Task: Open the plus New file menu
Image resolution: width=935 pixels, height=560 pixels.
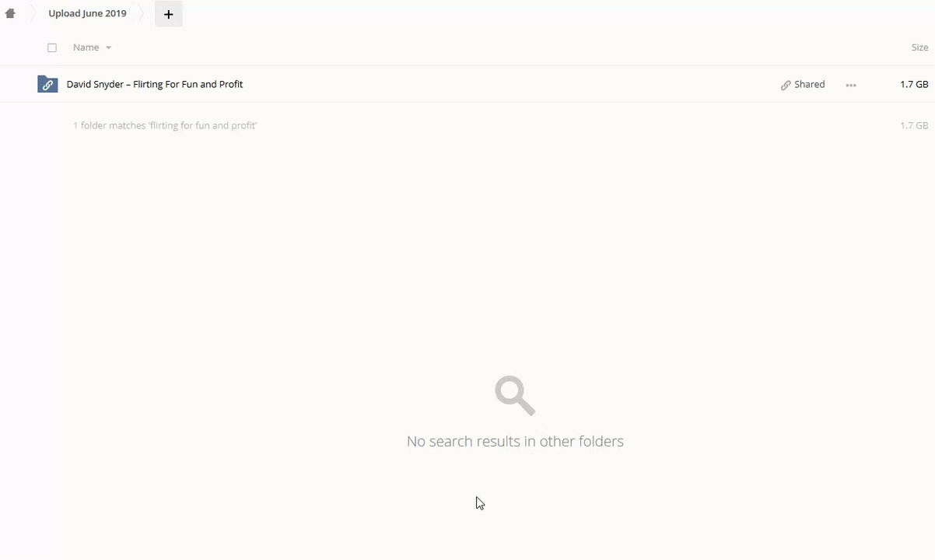Action: coord(168,14)
